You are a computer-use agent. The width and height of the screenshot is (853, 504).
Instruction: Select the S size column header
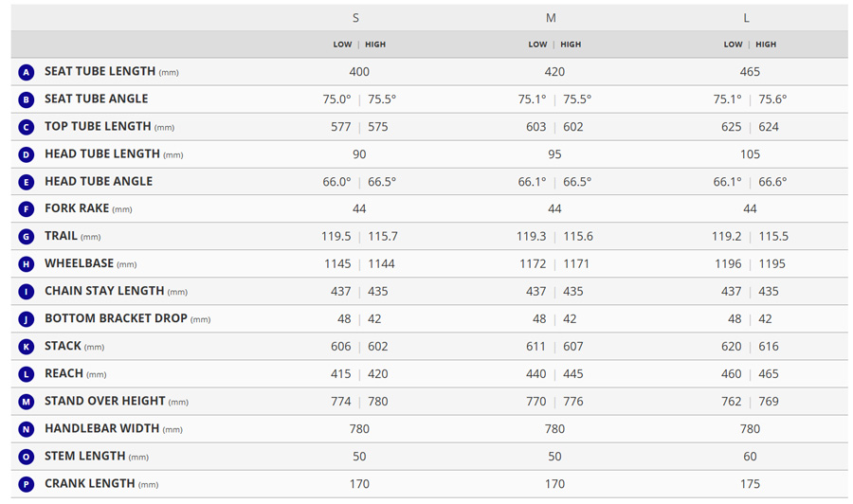356,18
